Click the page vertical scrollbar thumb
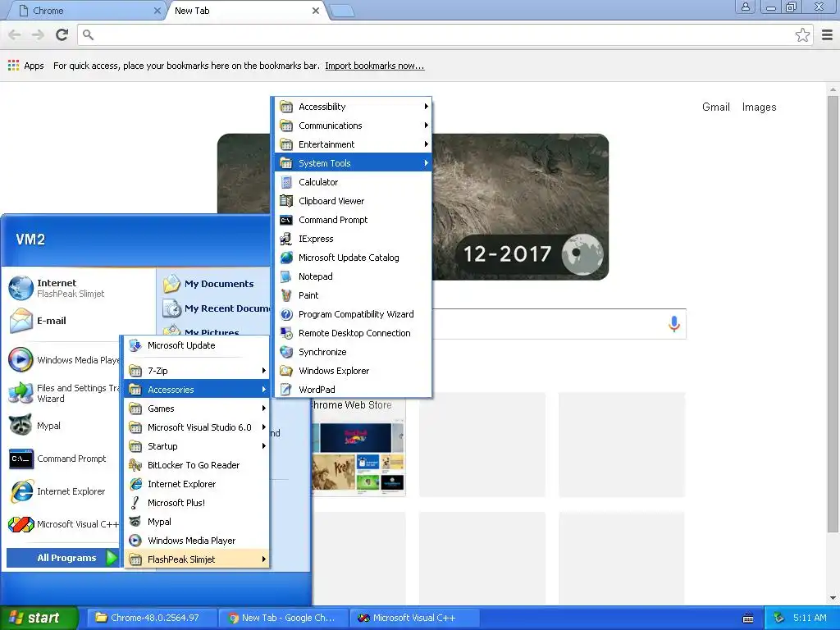Image resolution: width=840 pixels, height=630 pixels. pos(833,314)
